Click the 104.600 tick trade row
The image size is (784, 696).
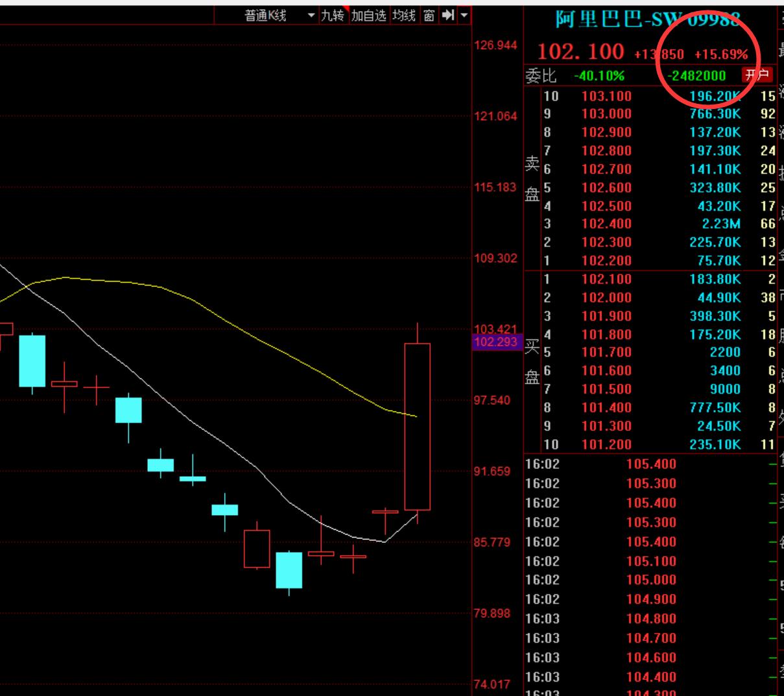tap(650, 658)
